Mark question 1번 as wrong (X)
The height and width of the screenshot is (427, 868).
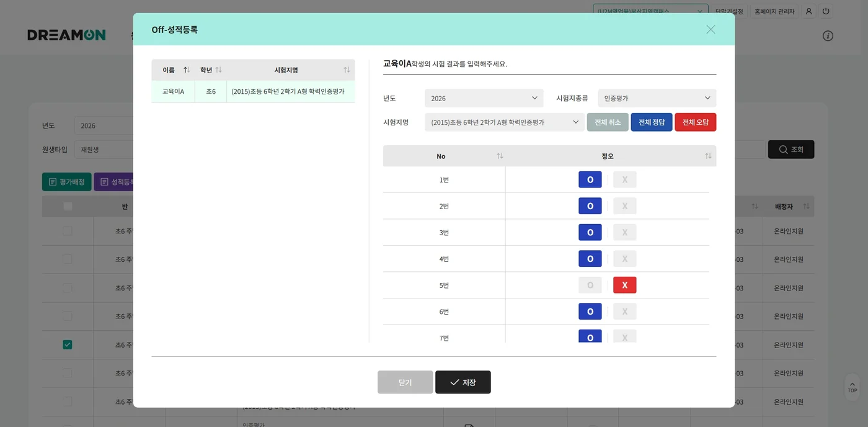pos(625,180)
